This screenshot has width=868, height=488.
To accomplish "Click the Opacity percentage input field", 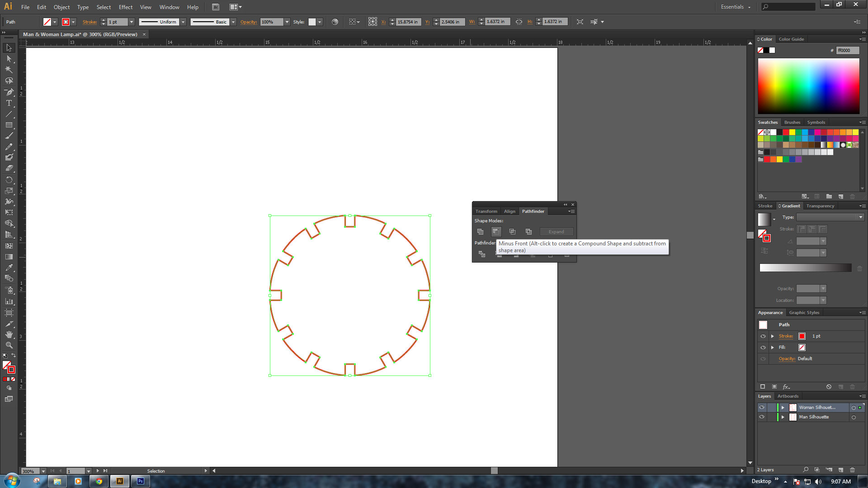I will (x=271, y=21).
